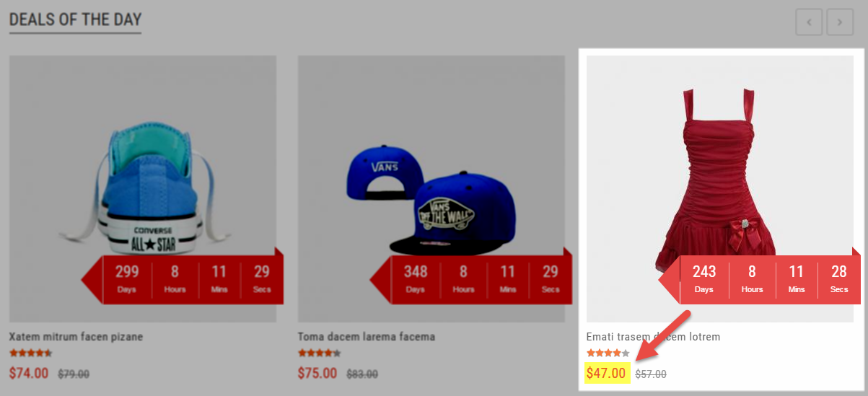Click the $74.00 shoe price
This screenshot has height=396, width=868.
click(x=29, y=374)
